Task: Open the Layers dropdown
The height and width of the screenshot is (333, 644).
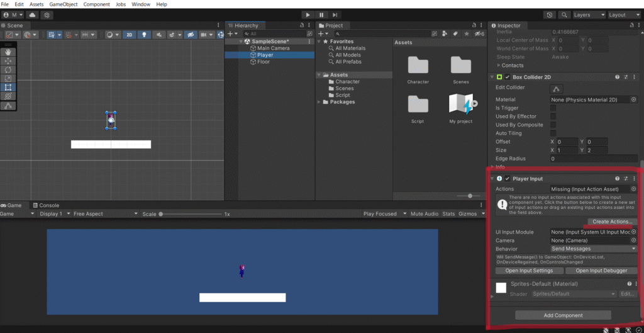Action: pyautogui.click(x=589, y=14)
